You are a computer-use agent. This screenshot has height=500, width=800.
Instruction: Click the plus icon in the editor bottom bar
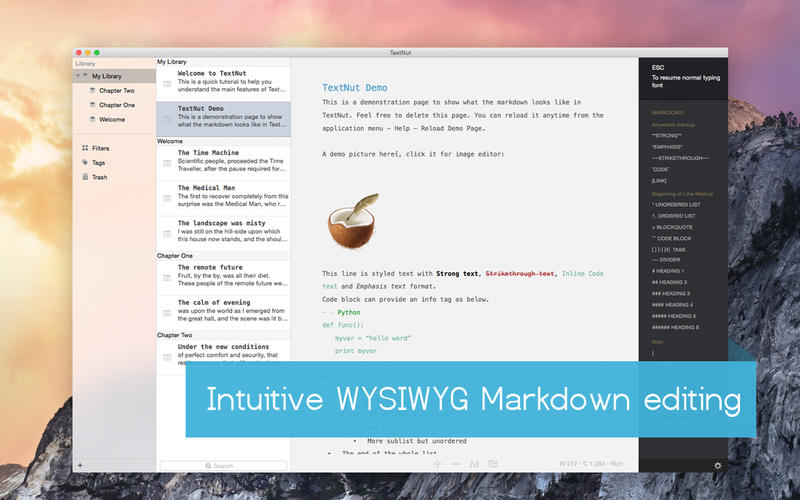pyautogui.click(x=437, y=464)
